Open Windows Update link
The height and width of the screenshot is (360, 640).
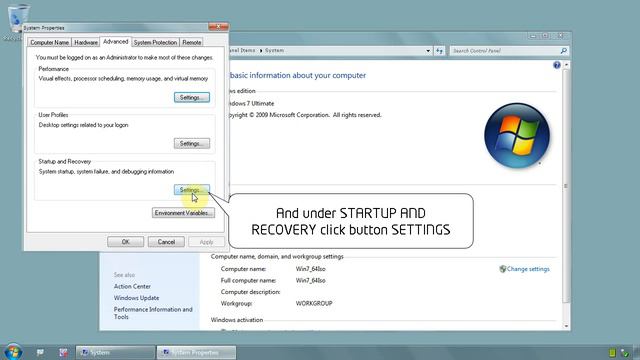(x=136, y=298)
